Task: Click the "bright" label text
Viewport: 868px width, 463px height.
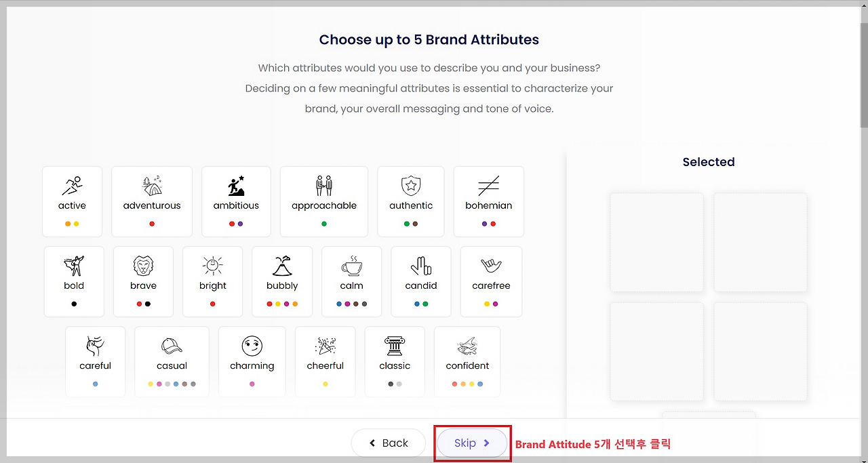Action: coord(213,286)
